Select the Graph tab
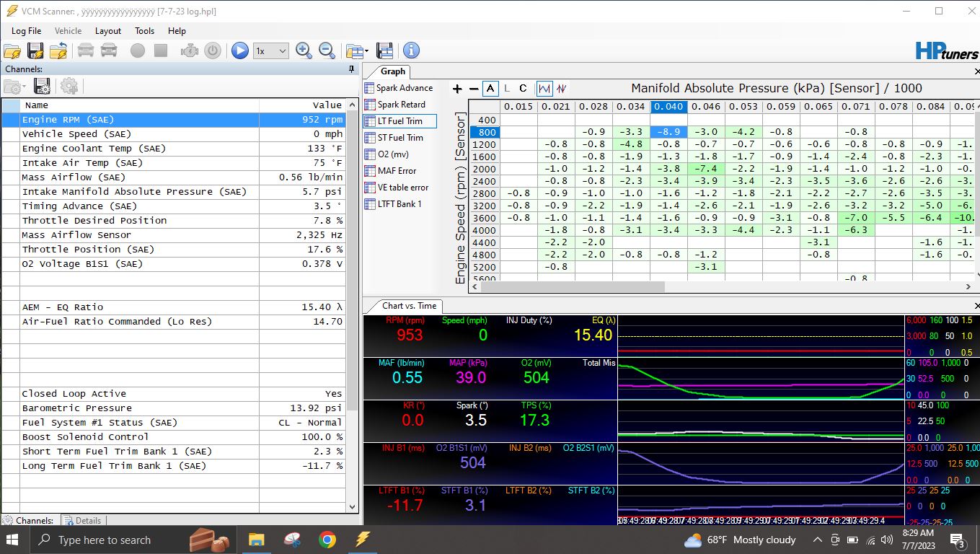 (393, 71)
